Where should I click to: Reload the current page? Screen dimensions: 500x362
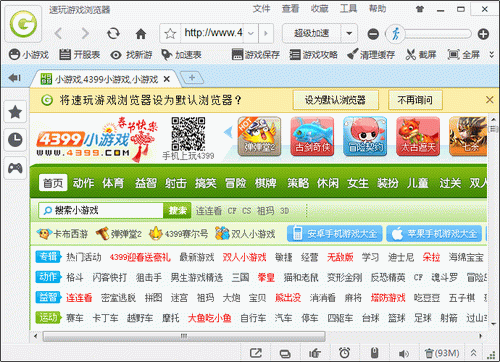[x=113, y=33]
